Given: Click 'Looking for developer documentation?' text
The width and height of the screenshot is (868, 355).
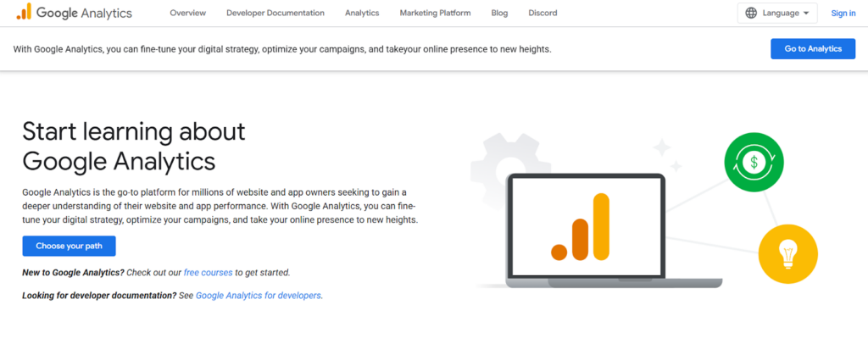Looking at the screenshot, I should 100,296.
